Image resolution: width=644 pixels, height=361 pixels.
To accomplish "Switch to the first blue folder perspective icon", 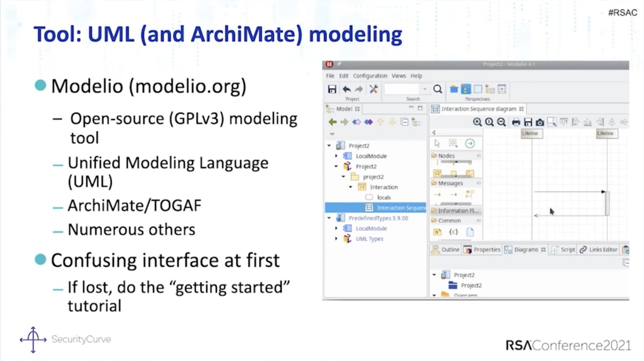I will pos(454,89).
